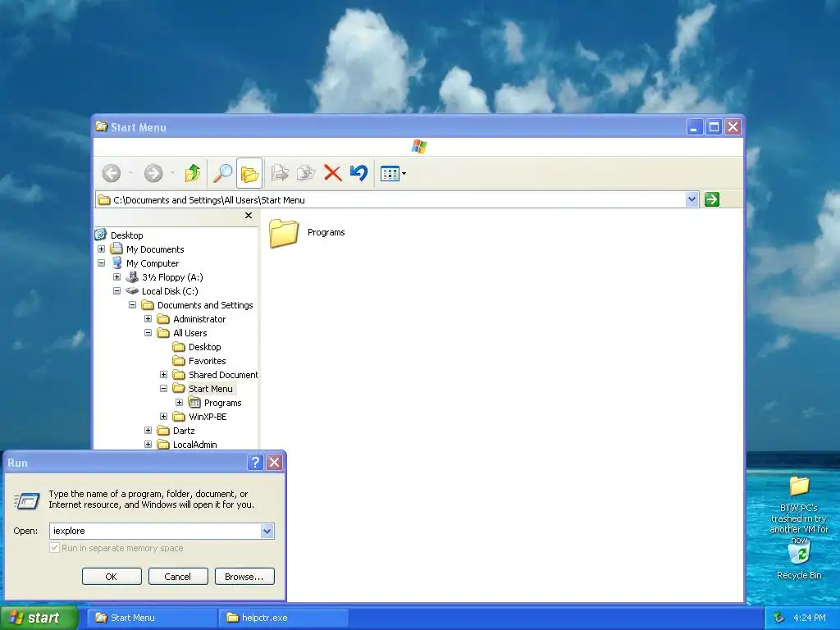Select the large Programs folder icon
Screen dimensions: 840x630
(x=283, y=233)
